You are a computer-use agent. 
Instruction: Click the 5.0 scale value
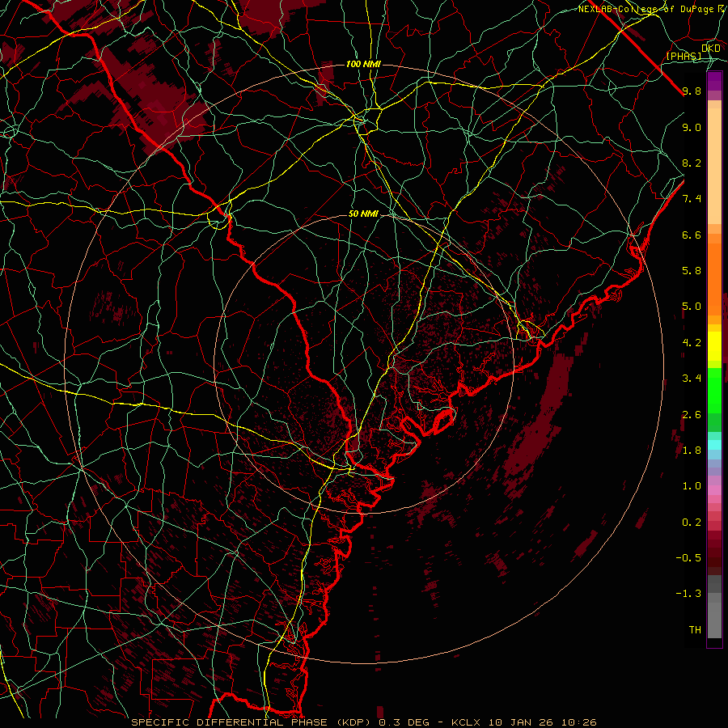pyautogui.click(x=692, y=307)
